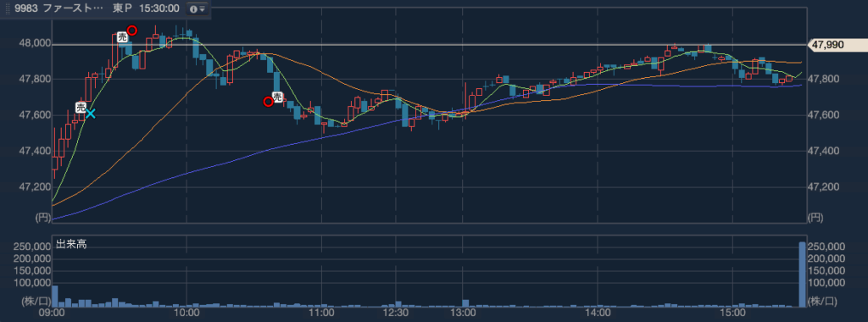Click the 15:00 time axis label
This screenshot has width=868, height=322.
point(732,314)
